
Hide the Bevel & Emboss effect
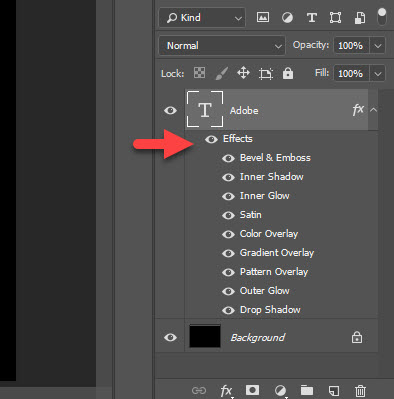pos(228,158)
